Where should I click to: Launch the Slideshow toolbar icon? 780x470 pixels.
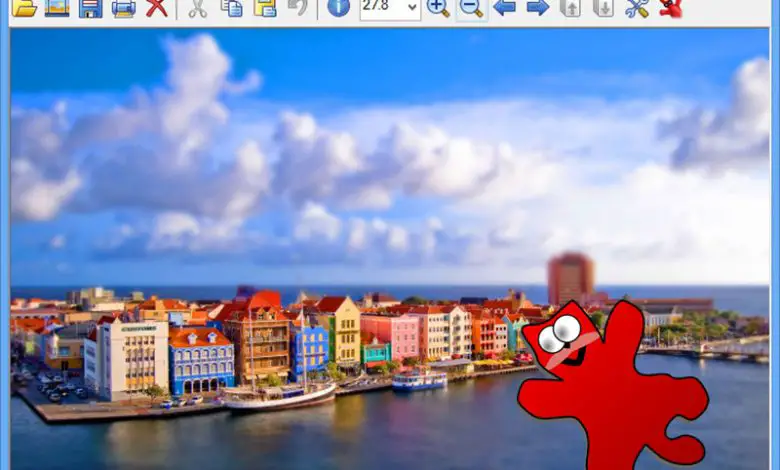tap(57, 7)
